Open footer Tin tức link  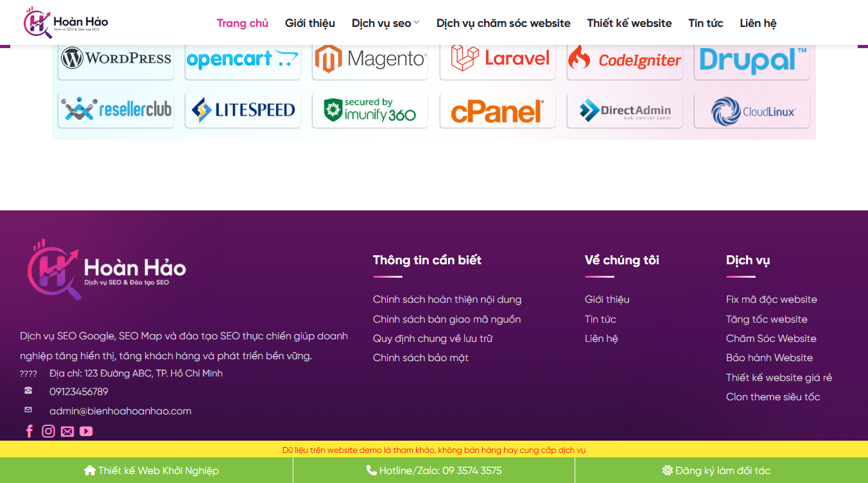[x=600, y=319]
